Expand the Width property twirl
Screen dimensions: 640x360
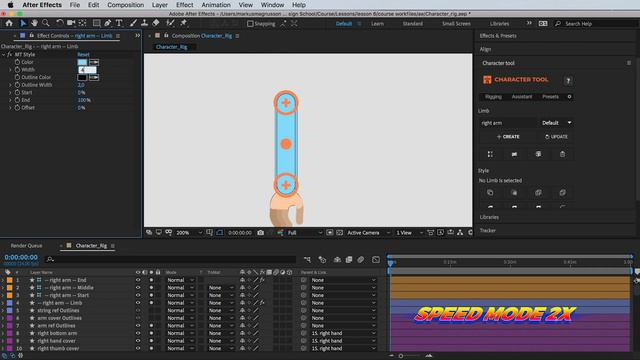(x=10, y=70)
